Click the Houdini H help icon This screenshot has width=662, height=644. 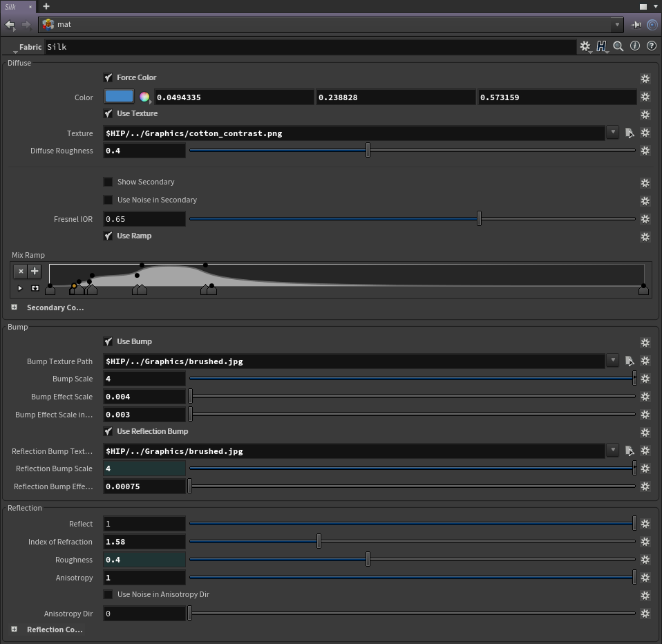[602, 46]
